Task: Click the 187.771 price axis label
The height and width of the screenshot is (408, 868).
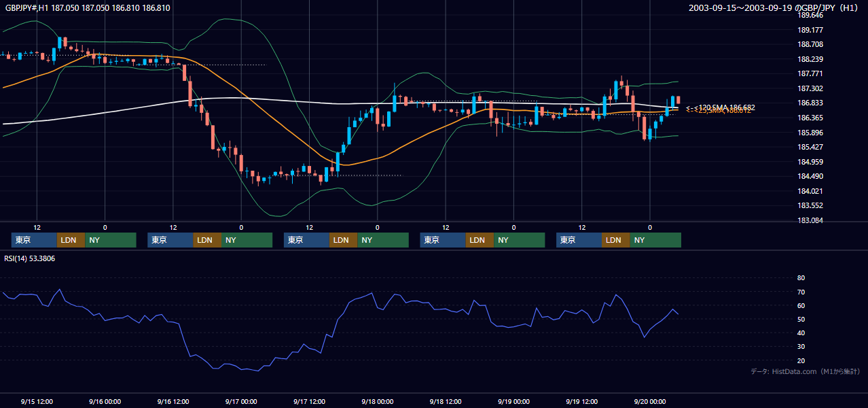Action: (810, 73)
